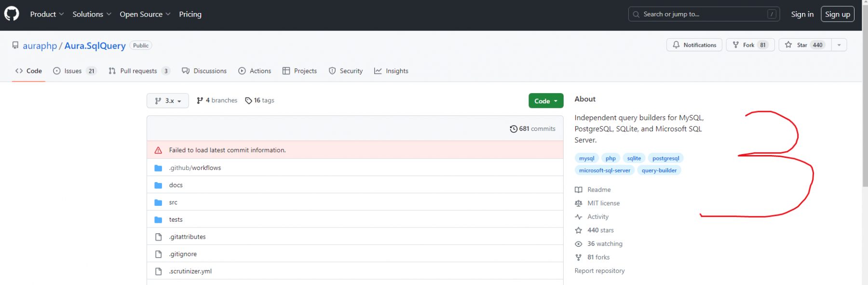This screenshot has width=868, height=285.
Task: Switch to the Issues tab
Action: 75,71
